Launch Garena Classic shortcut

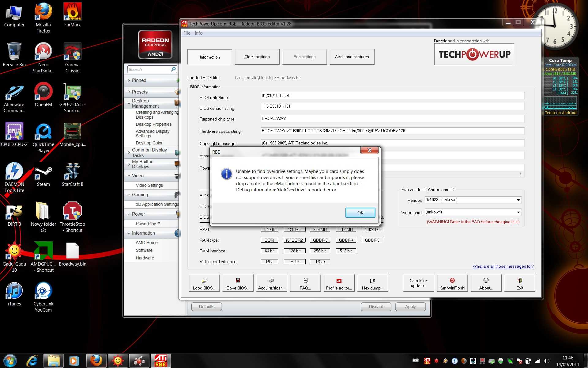72,58
